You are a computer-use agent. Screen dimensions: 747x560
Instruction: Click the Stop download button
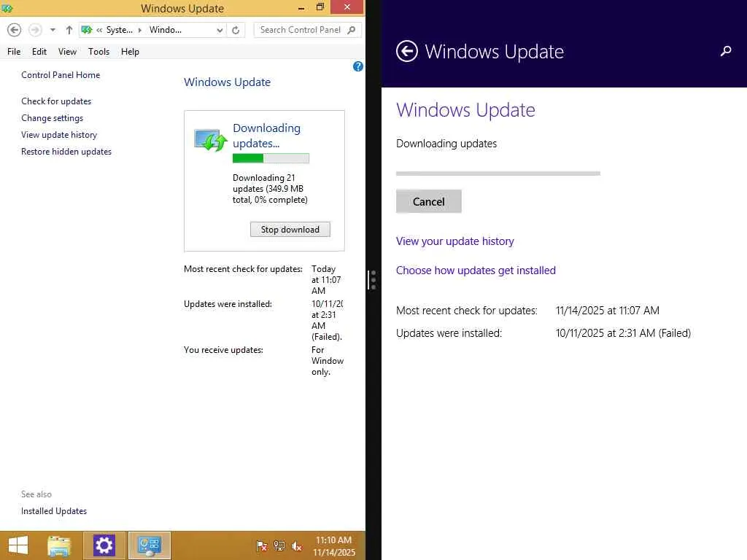tap(290, 230)
